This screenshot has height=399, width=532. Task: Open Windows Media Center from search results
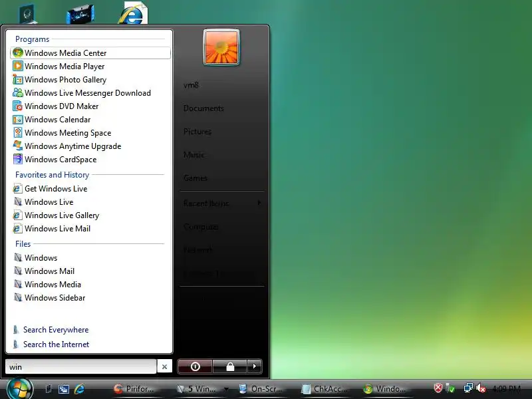[x=90, y=53]
